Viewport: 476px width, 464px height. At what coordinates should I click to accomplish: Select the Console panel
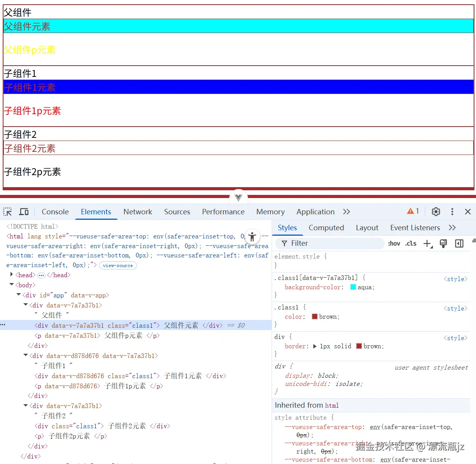55,212
